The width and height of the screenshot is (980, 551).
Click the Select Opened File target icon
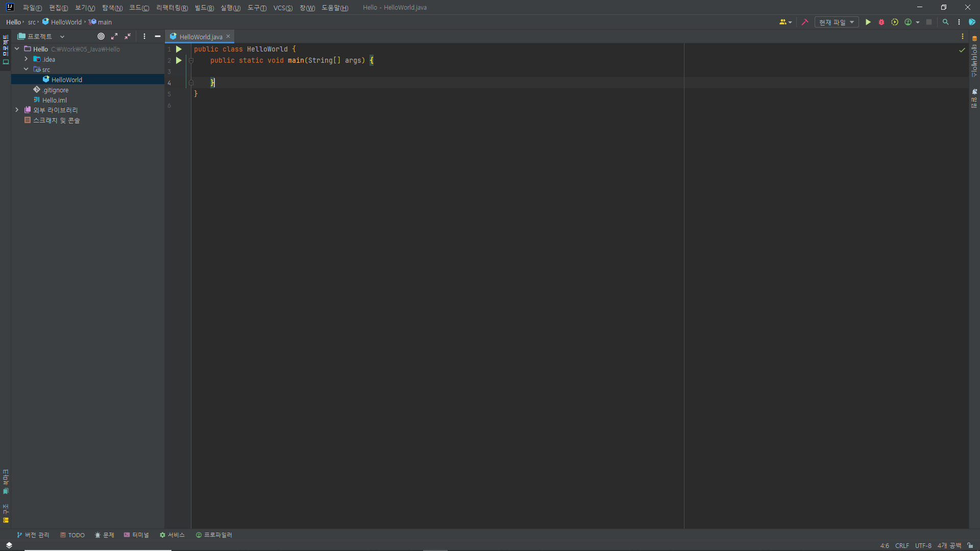tap(101, 36)
